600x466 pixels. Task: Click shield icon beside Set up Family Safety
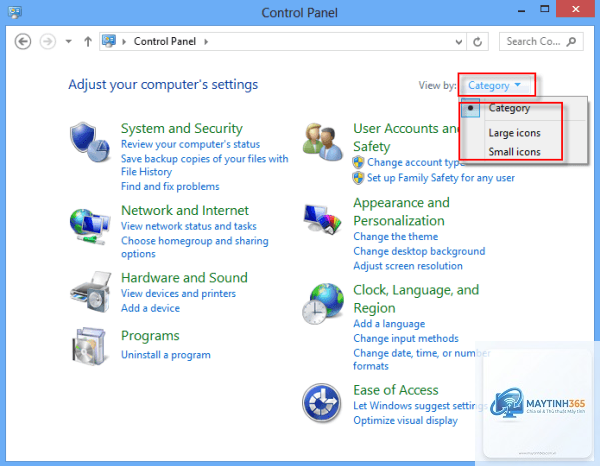pos(358,178)
